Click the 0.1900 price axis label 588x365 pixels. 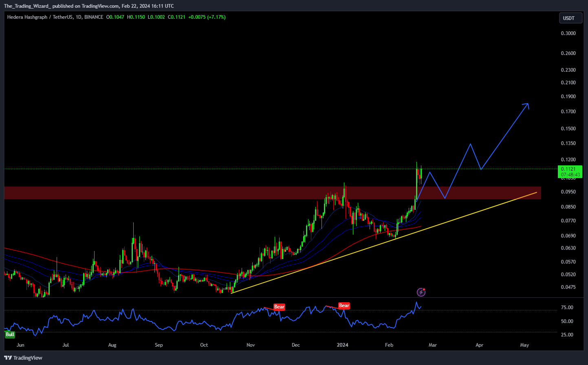coord(568,97)
